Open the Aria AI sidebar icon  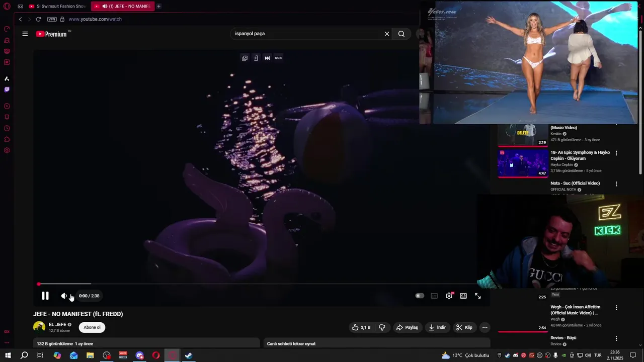point(7,78)
